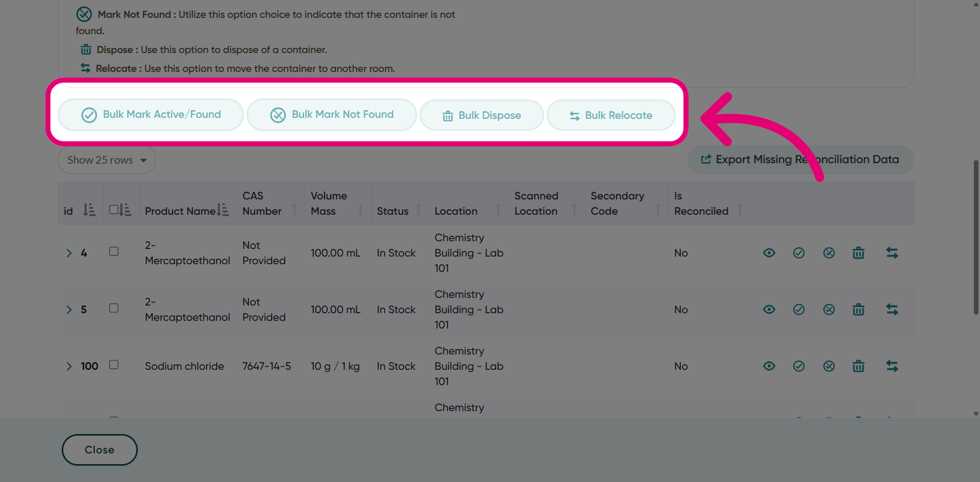Relocate arrows icon for row id 5
The image size is (980, 482).
(x=892, y=310)
